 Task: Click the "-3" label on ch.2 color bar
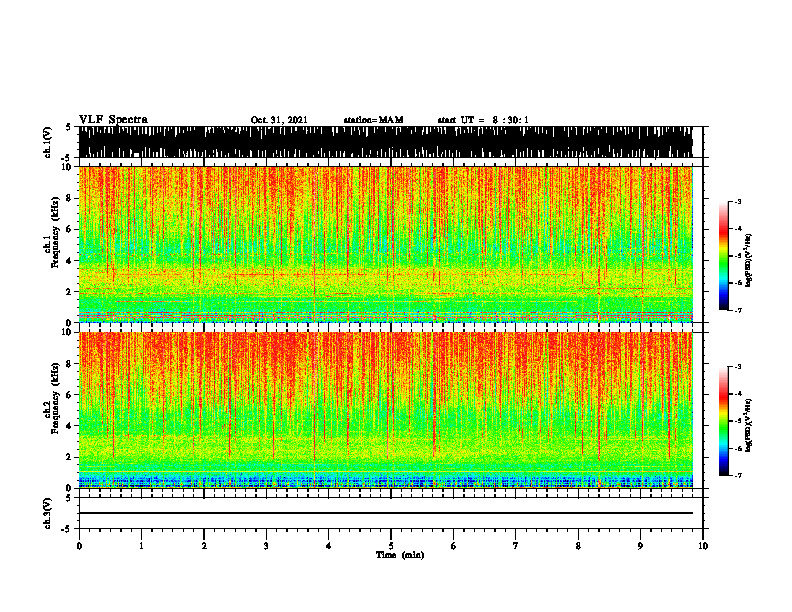(738, 366)
